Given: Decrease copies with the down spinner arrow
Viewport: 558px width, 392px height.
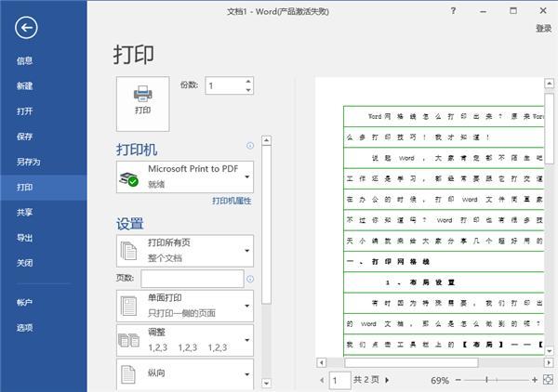Looking at the screenshot, I should click(x=248, y=90).
